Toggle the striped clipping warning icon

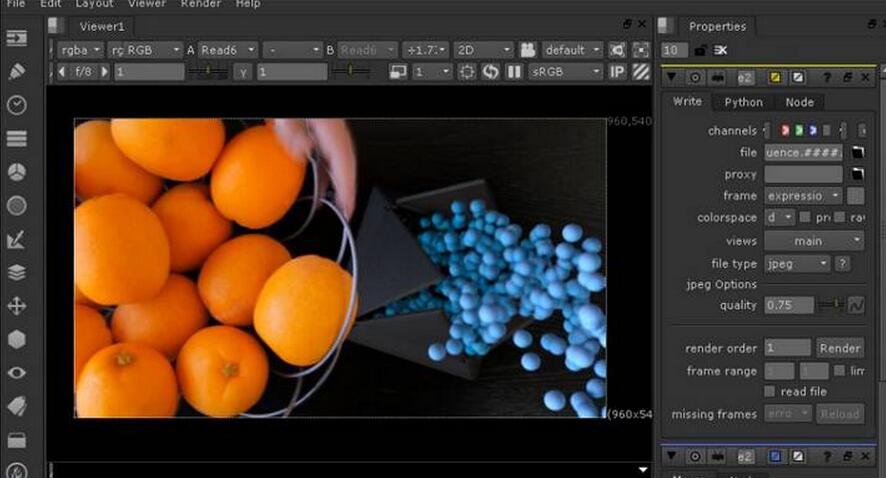[x=641, y=72]
